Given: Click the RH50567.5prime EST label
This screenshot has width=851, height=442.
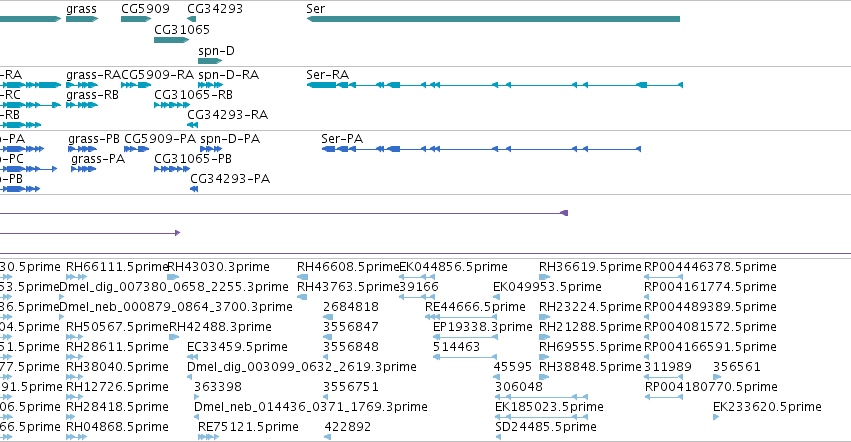Looking at the screenshot, I should [x=118, y=327].
